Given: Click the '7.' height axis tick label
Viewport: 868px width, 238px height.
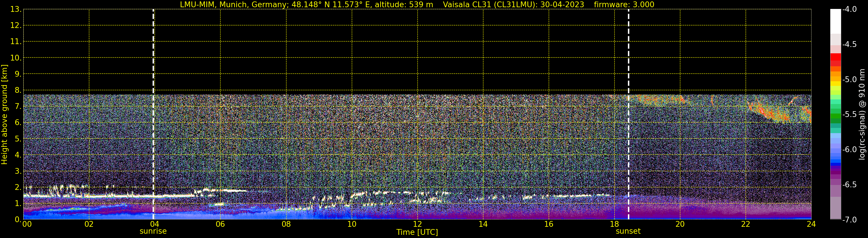Looking at the screenshot, I should (18, 107).
